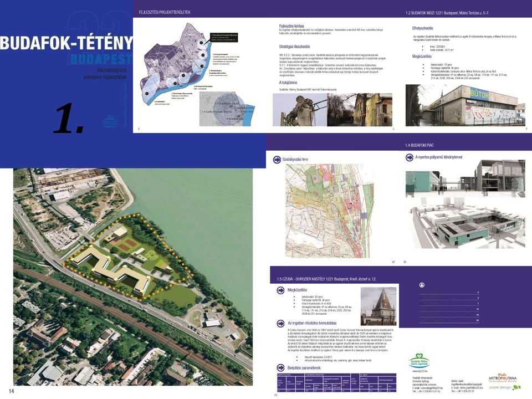Click the arrow icon beside Beépítési paraméterek

point(280,368)
